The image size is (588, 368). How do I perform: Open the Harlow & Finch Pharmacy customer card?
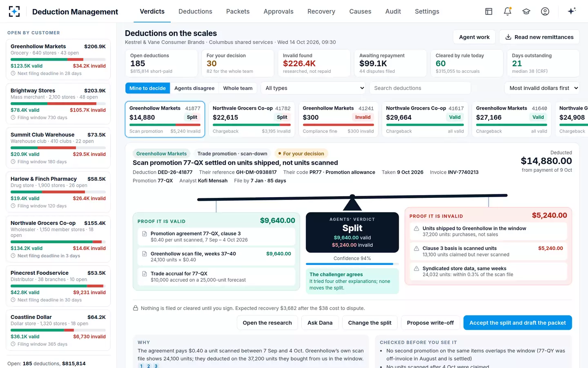coord(58,192)
